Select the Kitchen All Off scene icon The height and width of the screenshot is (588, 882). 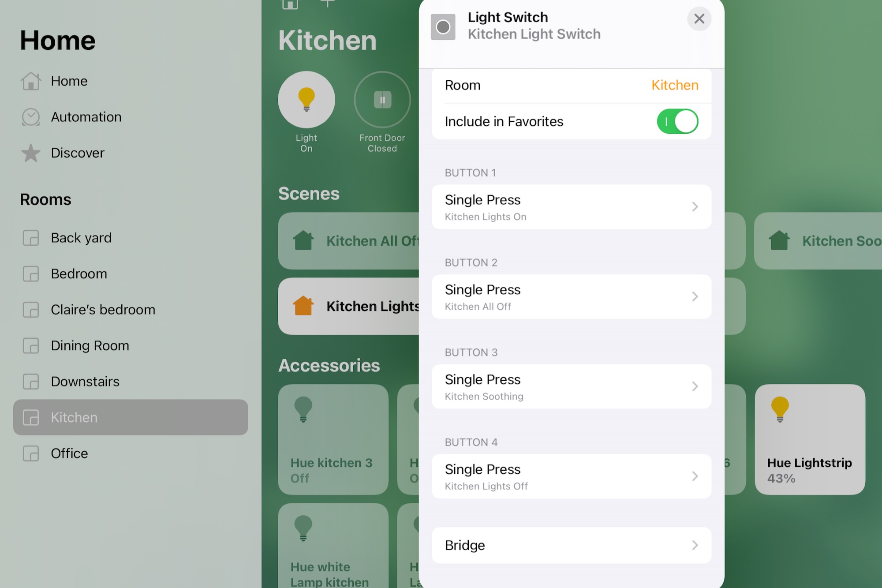[304, 240]
